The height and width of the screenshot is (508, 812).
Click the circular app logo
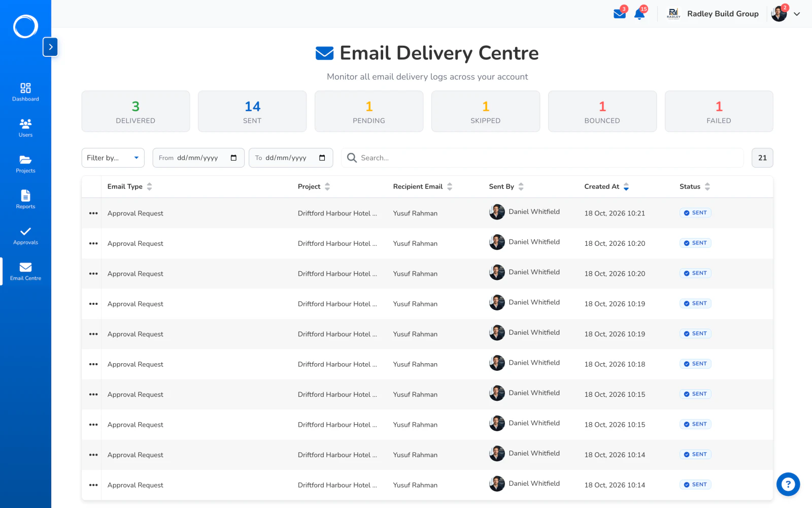25,26
